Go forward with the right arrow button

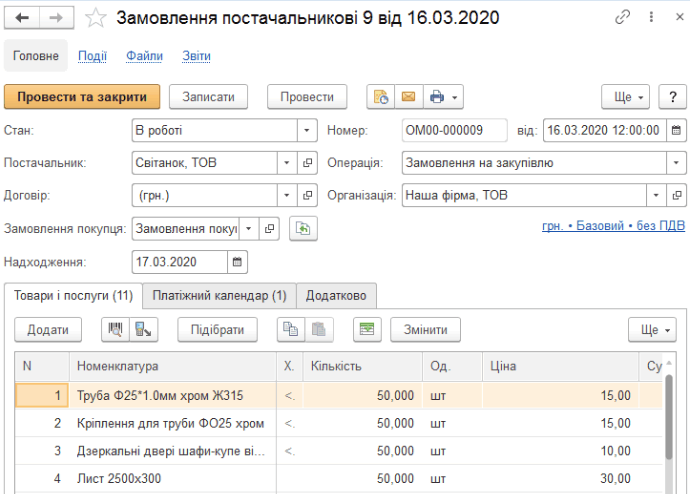56,18
